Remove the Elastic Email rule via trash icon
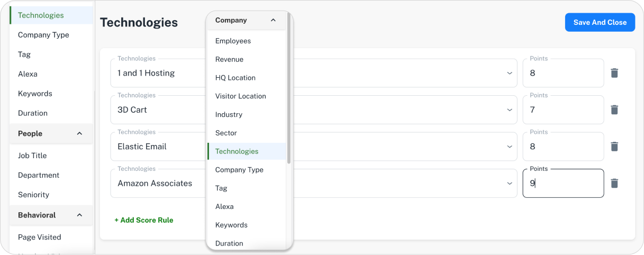The width and height of the screenshot is (644, 255). click(614, 147)
